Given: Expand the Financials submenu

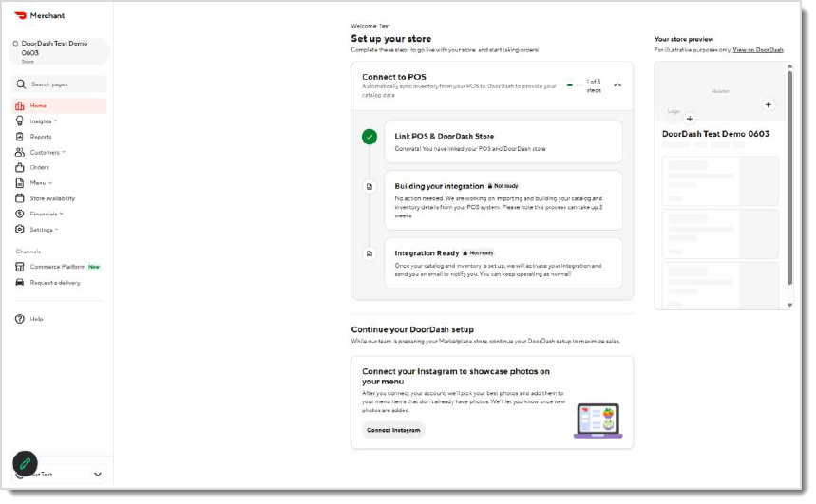Looking at the screenshot, I should click(x=62, y=214).
